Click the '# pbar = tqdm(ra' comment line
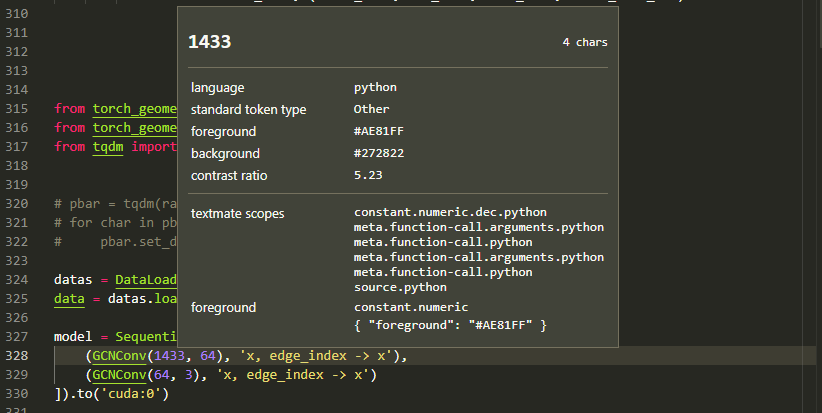 (x=115, y=203)
